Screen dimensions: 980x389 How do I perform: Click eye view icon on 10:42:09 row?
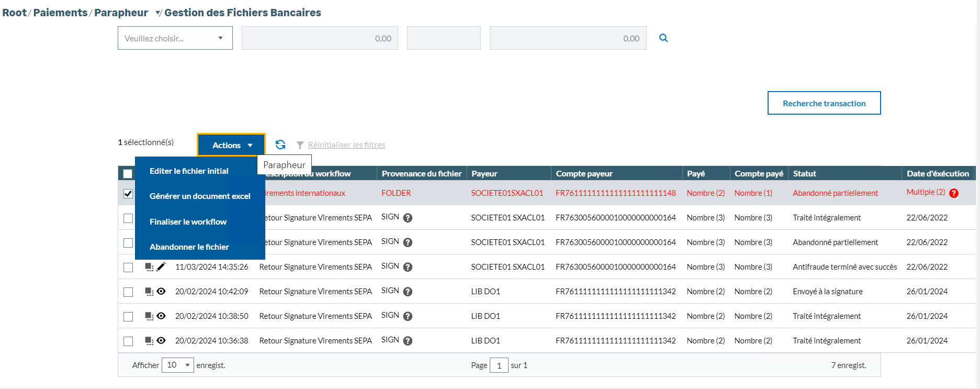click(161, 292)
